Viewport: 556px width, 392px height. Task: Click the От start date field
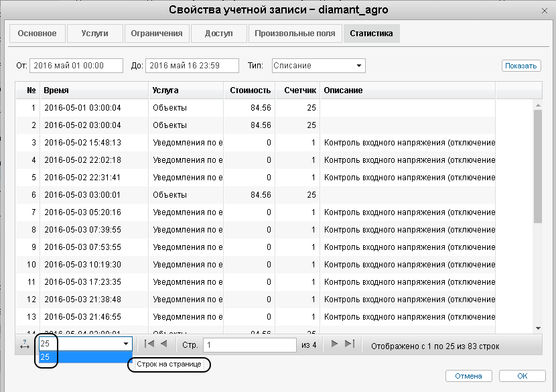coord(76,66)
